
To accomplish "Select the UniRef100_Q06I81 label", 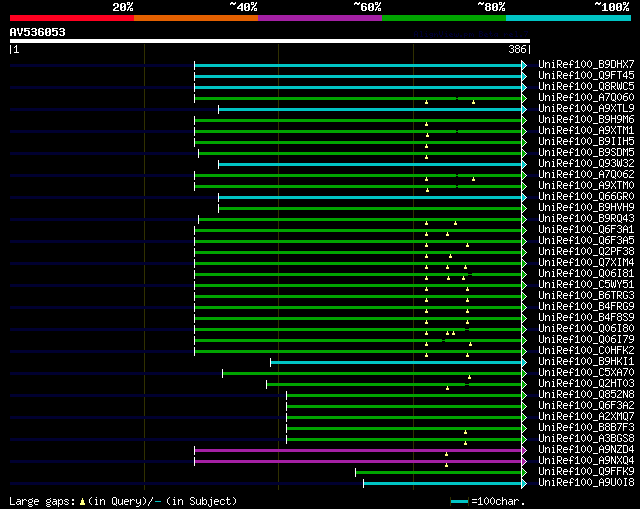I will (586, 274).
